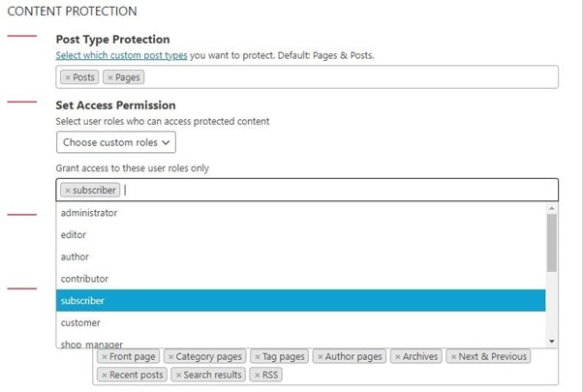Remove the Category pages tag
Screen dimensions: 583x392
click(171, 357)
